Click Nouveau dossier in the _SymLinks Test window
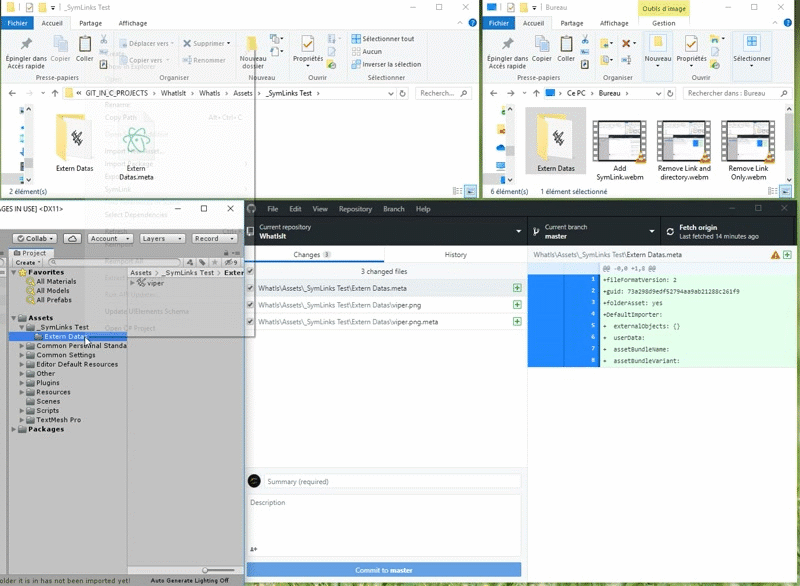The image size is (800, 586). tap(253, 53)
